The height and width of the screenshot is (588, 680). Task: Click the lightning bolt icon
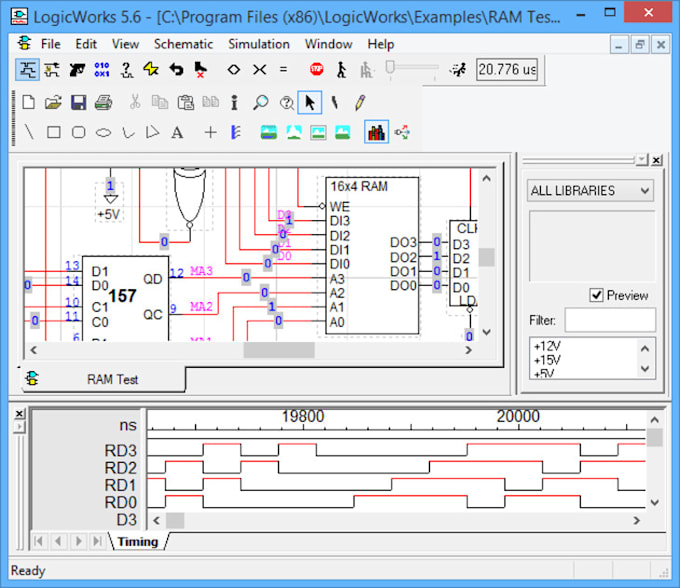(x=151, y=69)
